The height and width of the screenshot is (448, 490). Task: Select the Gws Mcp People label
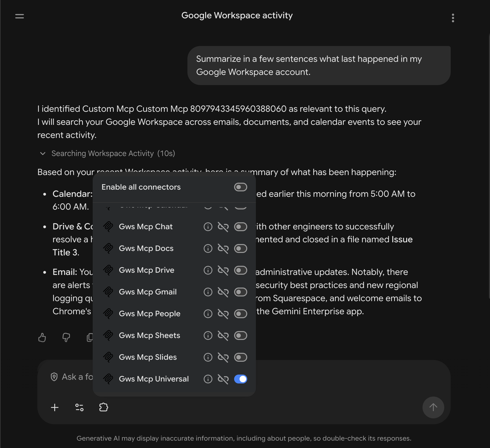coord(150,314)
